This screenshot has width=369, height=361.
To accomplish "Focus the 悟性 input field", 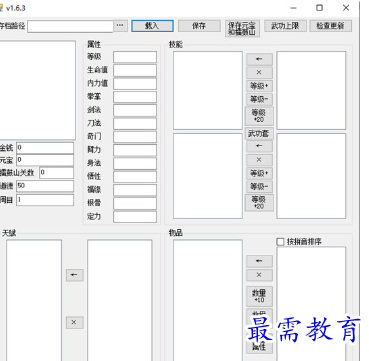I will (135, 177).
